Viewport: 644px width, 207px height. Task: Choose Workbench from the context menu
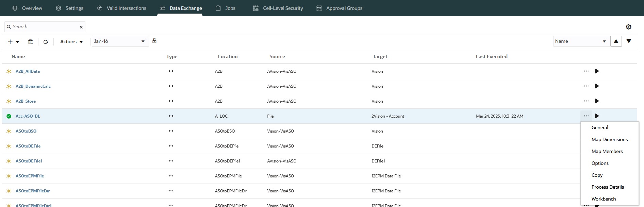[x=604, y=199]
